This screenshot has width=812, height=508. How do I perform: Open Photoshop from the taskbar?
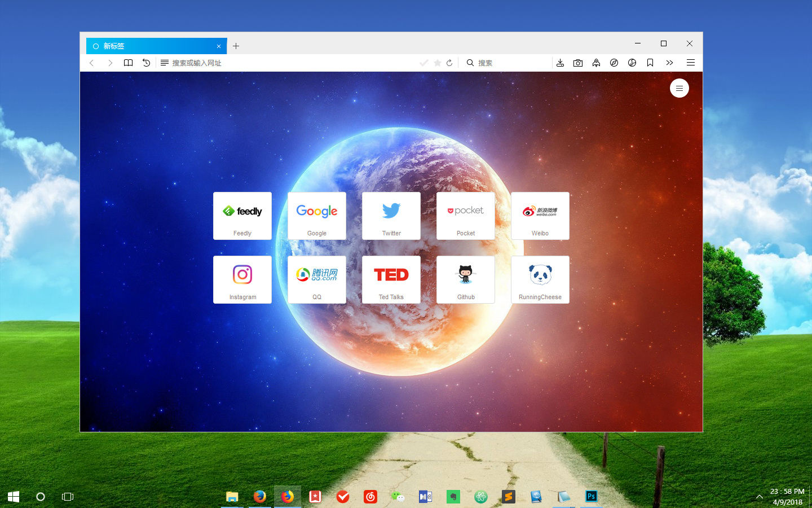click(592, 497)
